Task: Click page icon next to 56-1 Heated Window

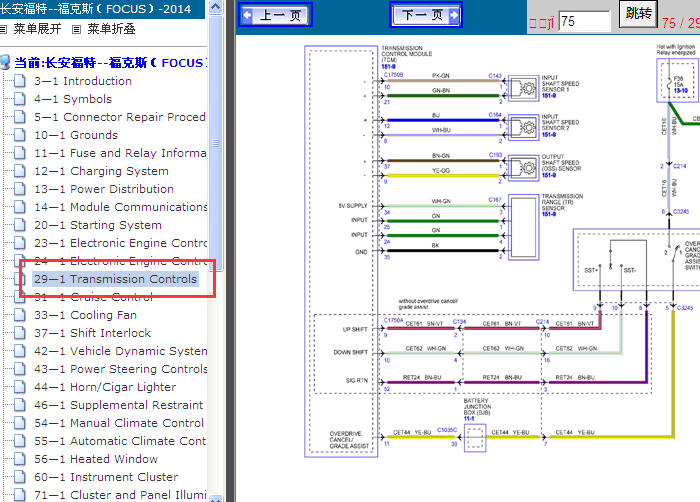Action: tap(20, 459)
